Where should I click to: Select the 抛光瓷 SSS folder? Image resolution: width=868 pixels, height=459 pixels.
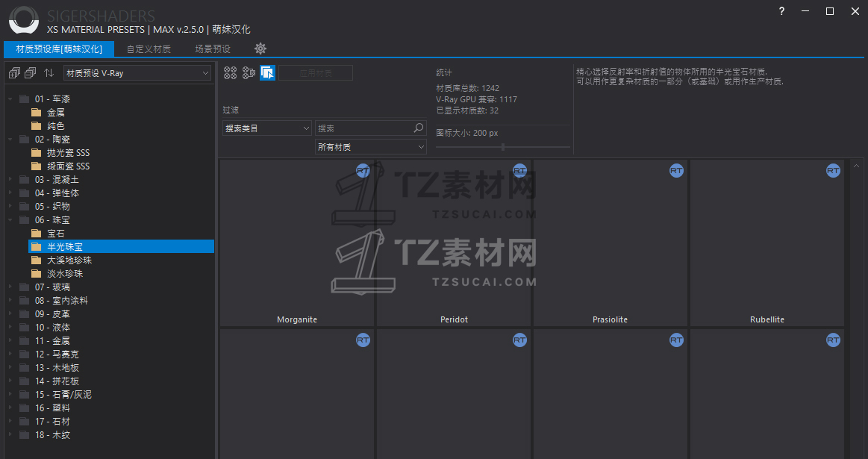click(x=68, y=152)
